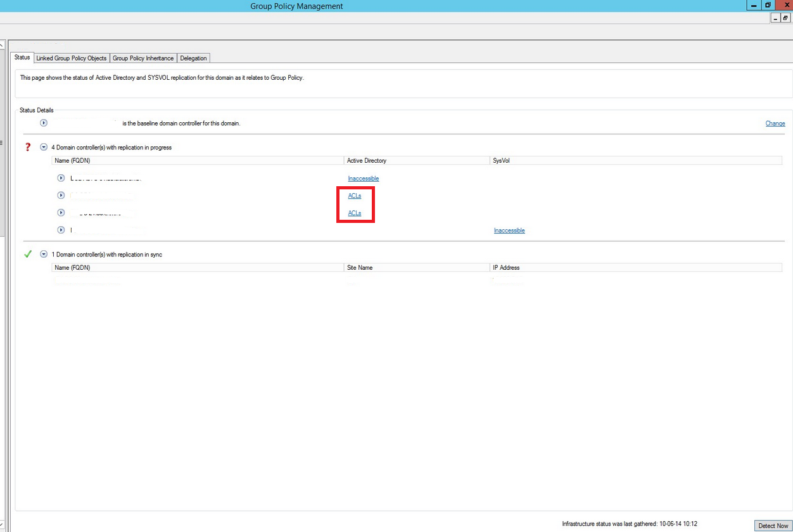This screenshot has width=793, height=532.
Task: Collapse the domain controller with replication in sync section
Action: tap(43, 253)
